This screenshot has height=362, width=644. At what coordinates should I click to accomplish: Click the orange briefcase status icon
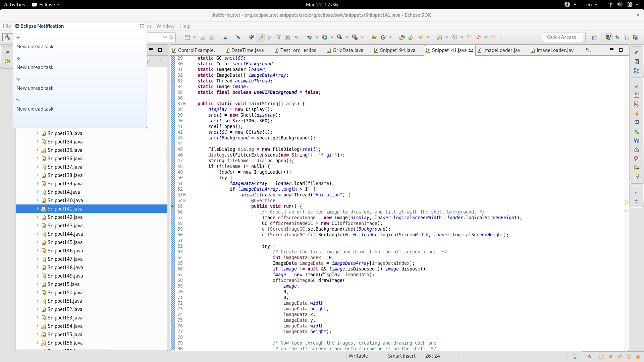[x=638, y=357]
